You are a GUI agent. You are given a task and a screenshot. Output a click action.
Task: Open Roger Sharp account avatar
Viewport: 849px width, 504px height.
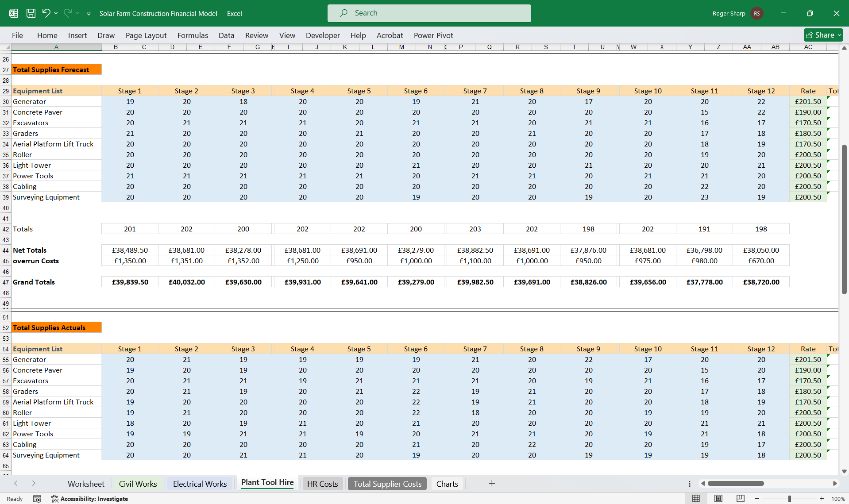(756, 13)
